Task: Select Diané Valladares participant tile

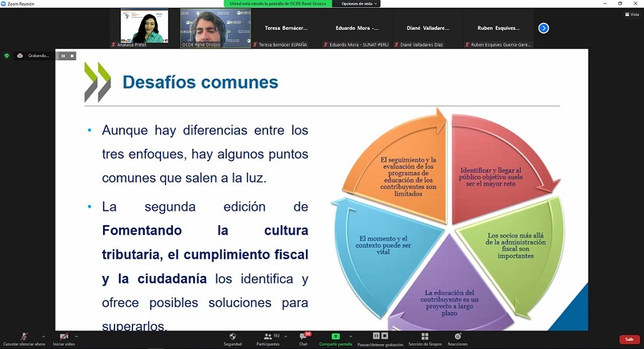Action: point(428,28)
